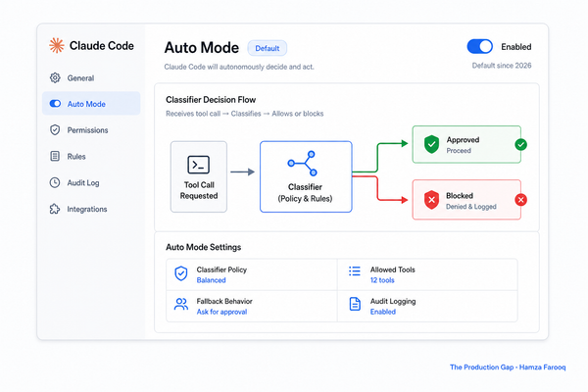Screen dimensions: 588x392
Task: Click the Balanced classifier policy value
Action: coord(211,280)
